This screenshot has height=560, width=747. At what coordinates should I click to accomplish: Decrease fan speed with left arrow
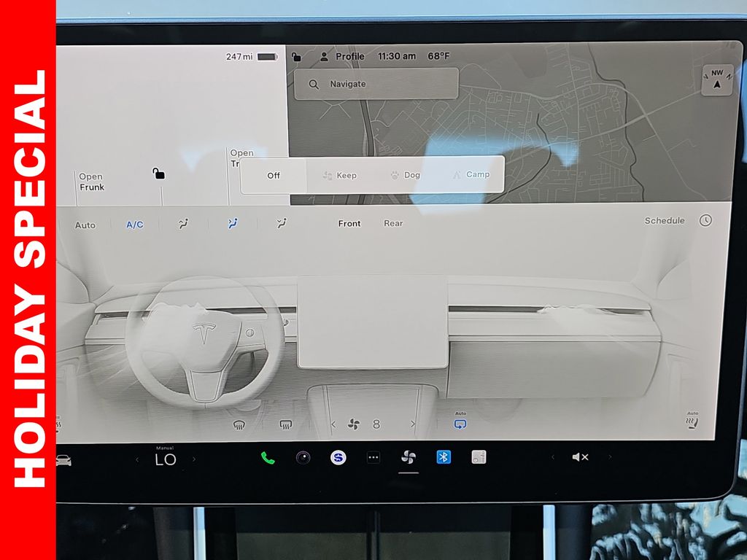(x=333, y=424)
